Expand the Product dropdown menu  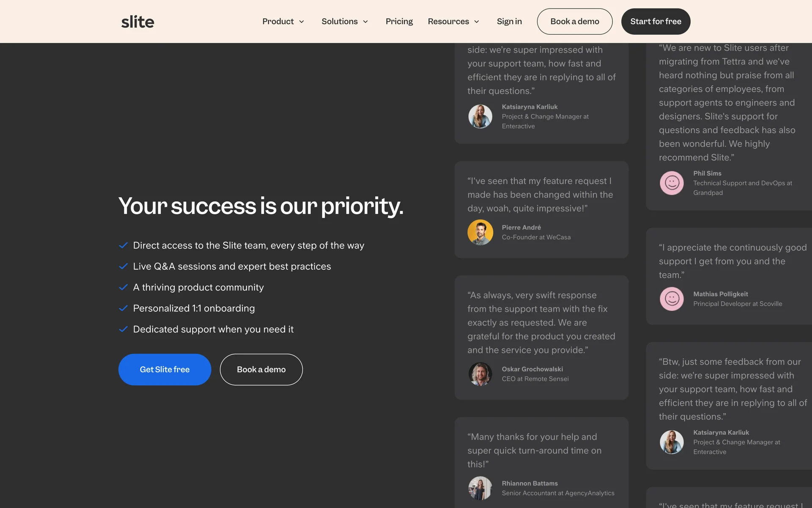283,22
